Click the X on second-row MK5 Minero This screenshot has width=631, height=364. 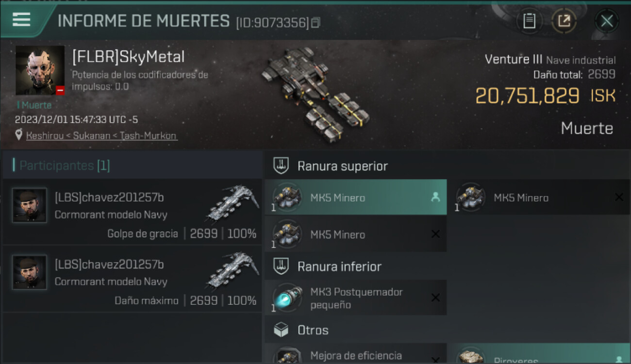click(x=435, y=234)
